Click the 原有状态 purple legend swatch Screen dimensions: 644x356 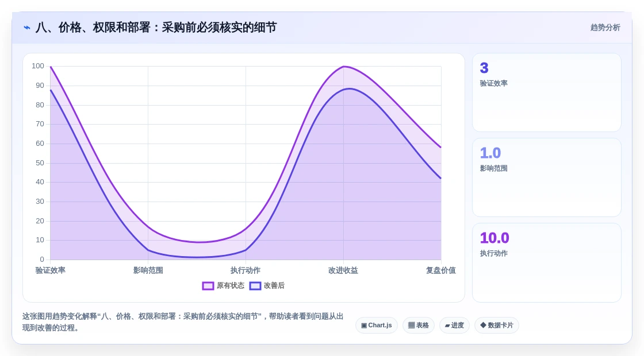[x=208, y=286]
